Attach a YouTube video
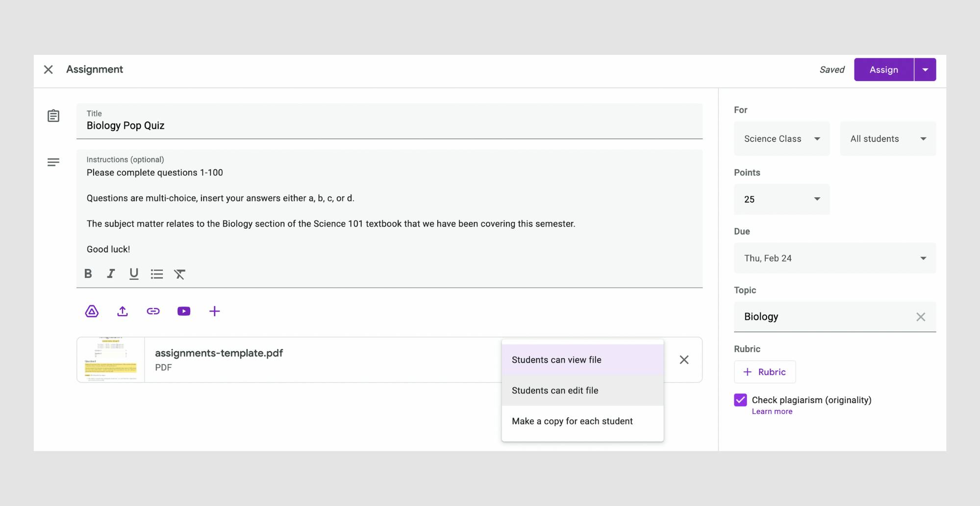Screen dimensions: 980x506 coord(184,312)
